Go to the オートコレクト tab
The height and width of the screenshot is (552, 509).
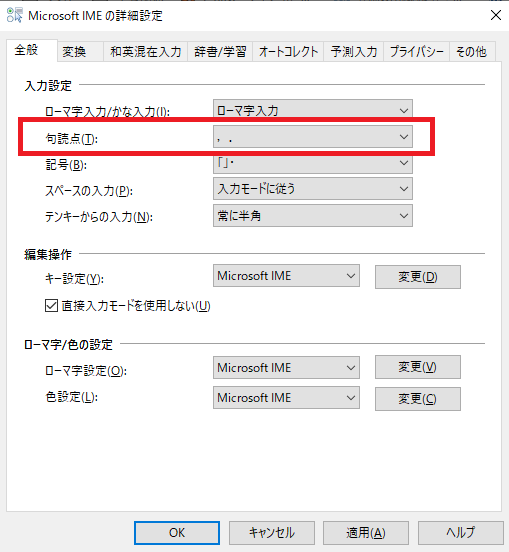[288, 52]
